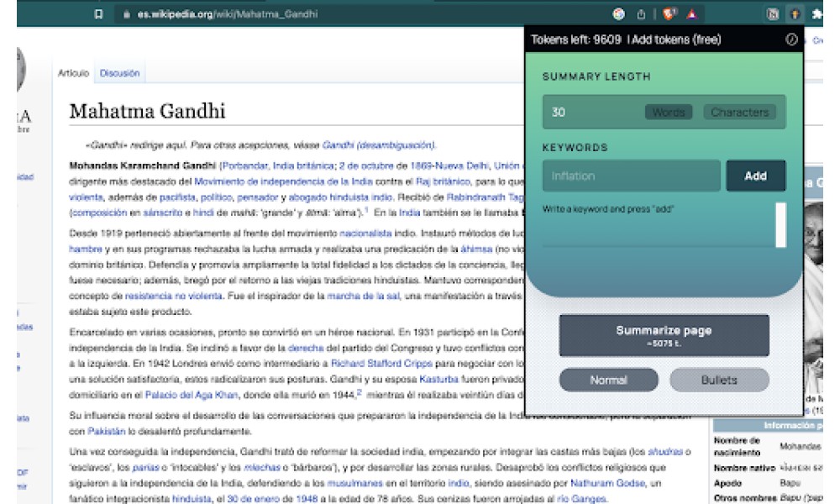Open the parias link
The width and height of the screenshot is (840, 504).
click(145, 468)
